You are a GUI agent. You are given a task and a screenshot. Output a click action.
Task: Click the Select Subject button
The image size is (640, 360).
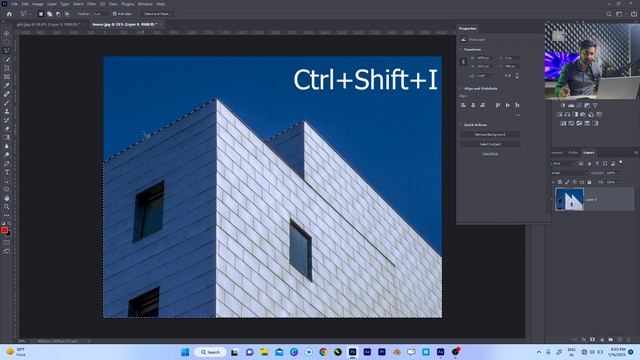(490, 144)
